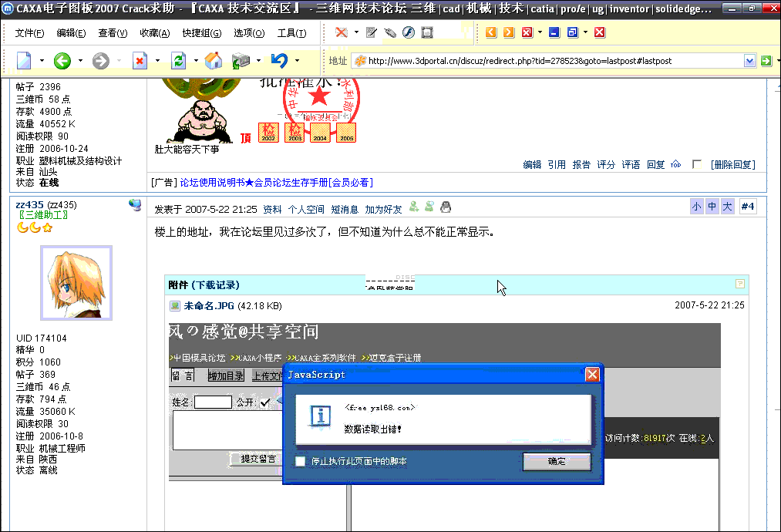This screenshot has width=781, height=532.
Task: Click the 引用 link
Action: [557, 164]
